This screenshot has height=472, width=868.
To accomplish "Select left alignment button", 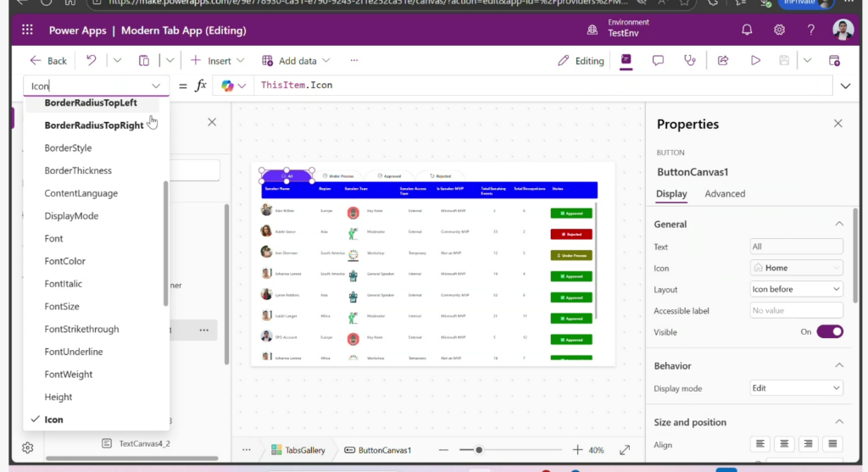I will (760, 444).
